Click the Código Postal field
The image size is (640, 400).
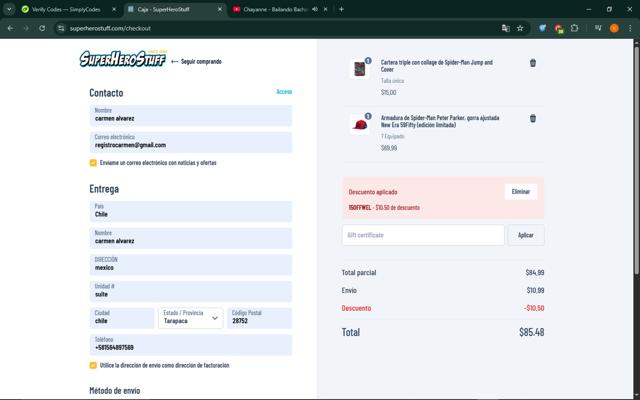click(260, 318)
